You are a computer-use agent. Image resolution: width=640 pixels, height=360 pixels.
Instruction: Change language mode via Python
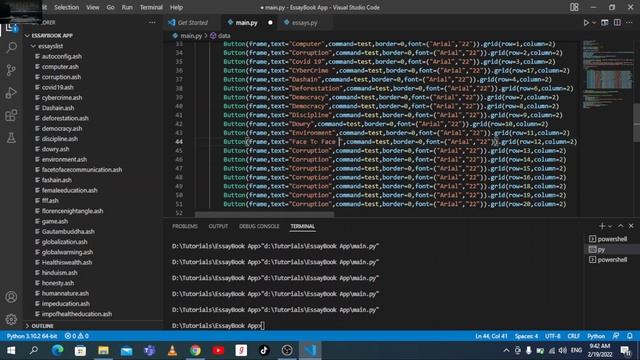click(x=596, y=336)
